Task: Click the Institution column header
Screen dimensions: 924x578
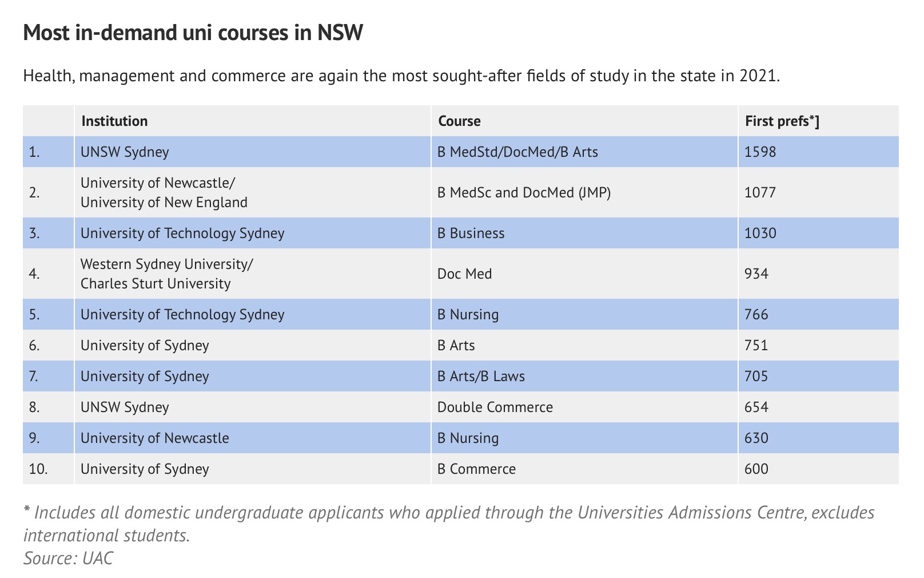Action: click(x=252, y=121)
